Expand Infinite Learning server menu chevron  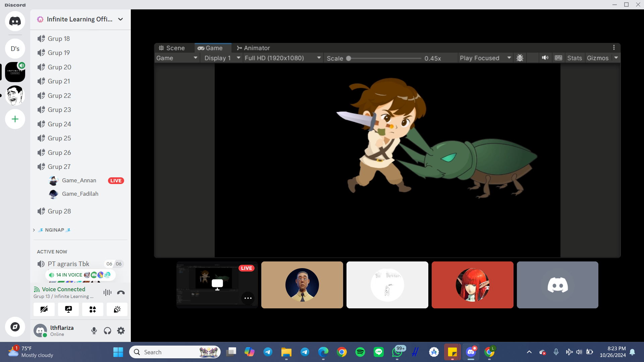[120, 19]
